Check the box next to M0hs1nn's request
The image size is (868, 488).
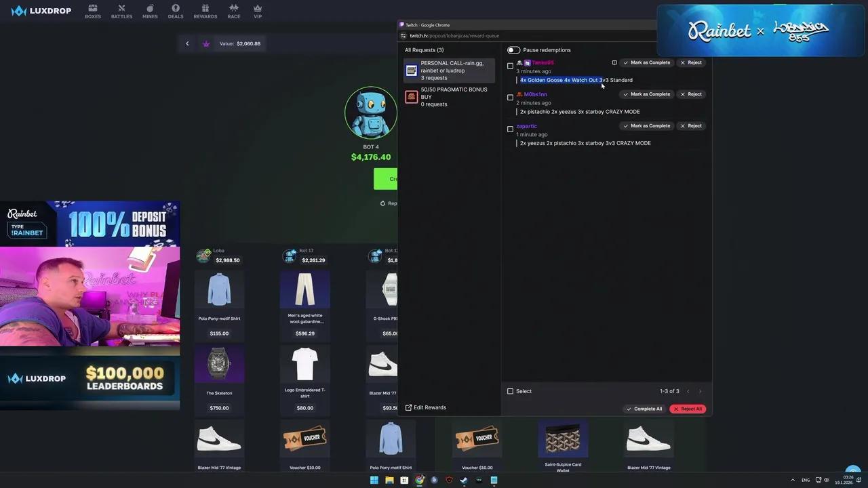pyautogui.click(x=511, y=97)
